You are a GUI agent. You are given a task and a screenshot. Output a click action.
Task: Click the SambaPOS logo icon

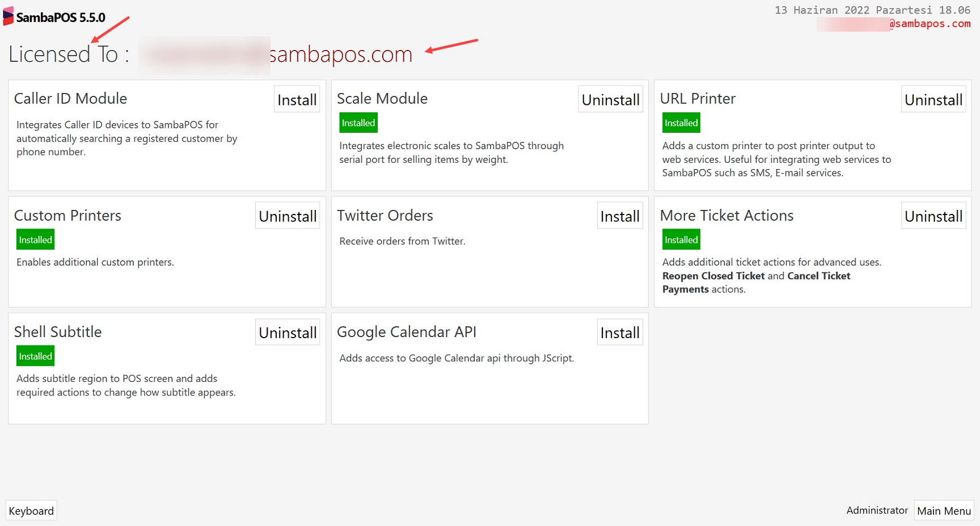pos(7,16)
